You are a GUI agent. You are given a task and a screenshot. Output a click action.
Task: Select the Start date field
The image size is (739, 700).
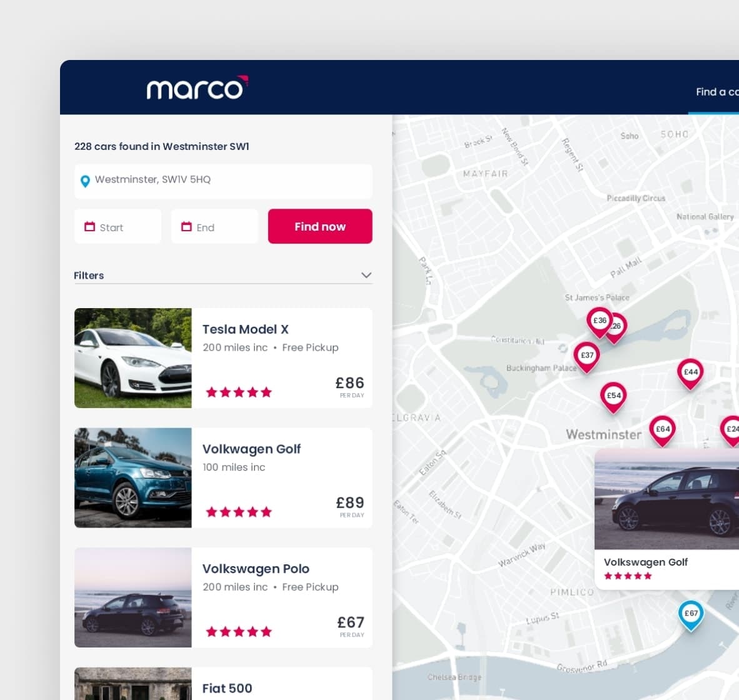[x=118, y=227]
